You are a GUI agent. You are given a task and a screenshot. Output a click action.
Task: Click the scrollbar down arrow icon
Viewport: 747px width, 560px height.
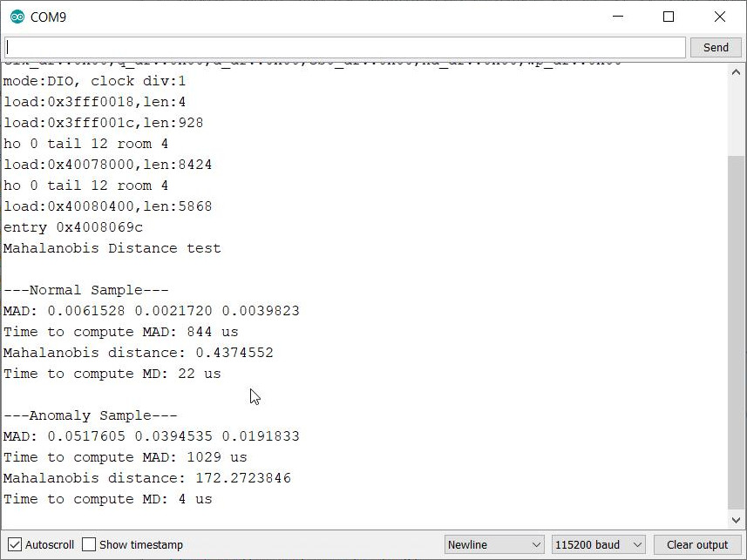point(735,518)
